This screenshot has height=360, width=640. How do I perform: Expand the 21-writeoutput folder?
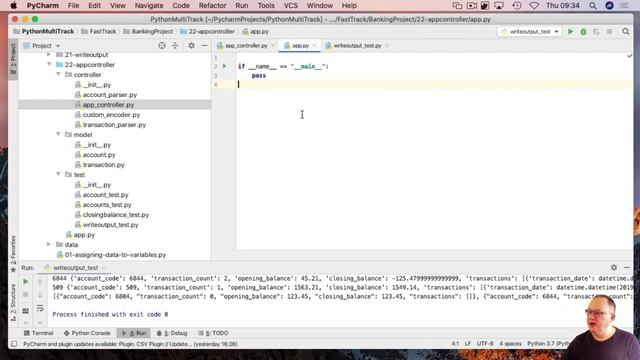pos(49,54)
